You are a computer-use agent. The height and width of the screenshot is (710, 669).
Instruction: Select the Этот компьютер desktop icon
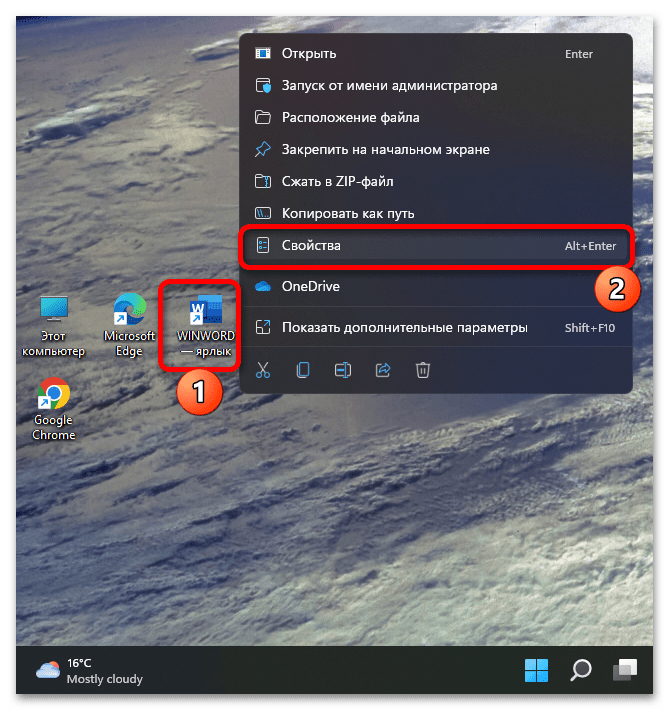click(53, 326)
